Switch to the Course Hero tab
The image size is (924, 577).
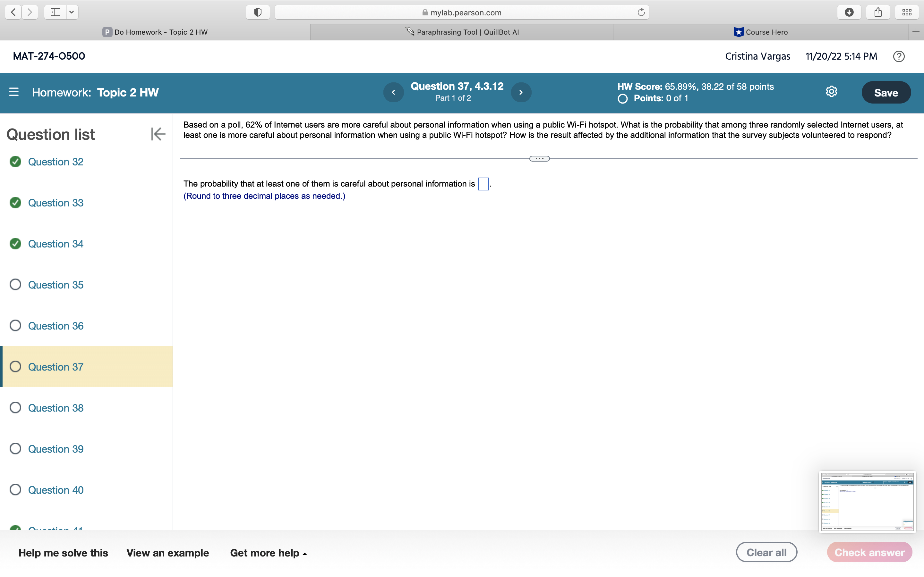[x=761, y=32]
